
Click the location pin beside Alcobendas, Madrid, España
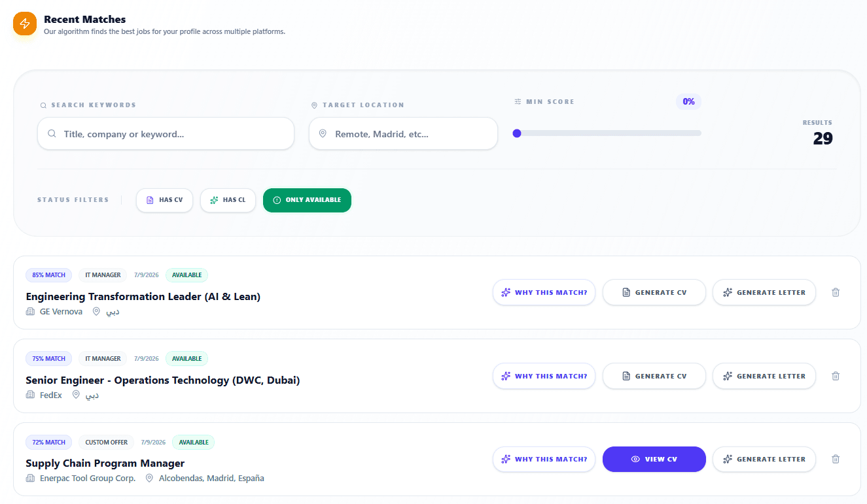point(149,479)
